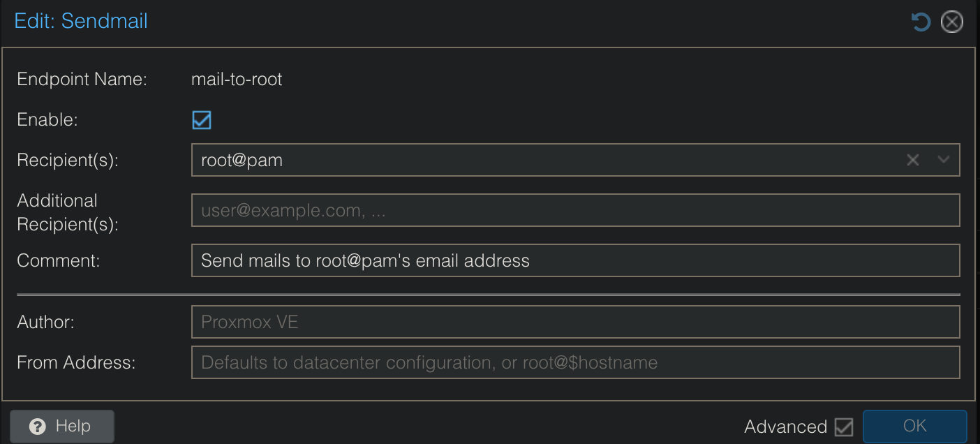The image size is (980, 444).
Task: Click the Recipient(s) field label
Action: tap(68, 160)
